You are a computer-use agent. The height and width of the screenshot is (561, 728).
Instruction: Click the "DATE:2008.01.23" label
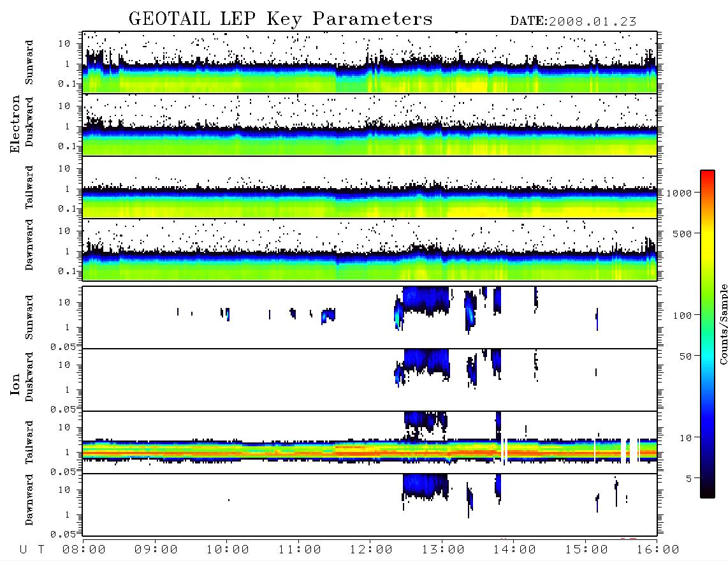(573, 22)
